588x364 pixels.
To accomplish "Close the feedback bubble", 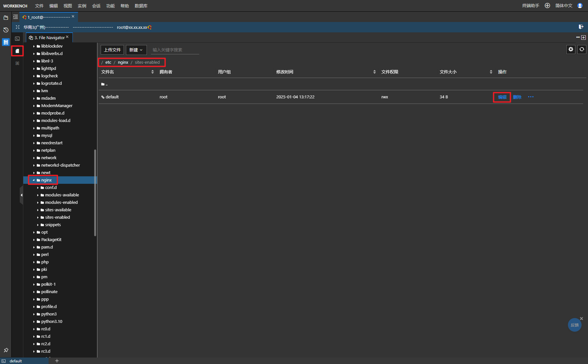I will coord(581,319).
